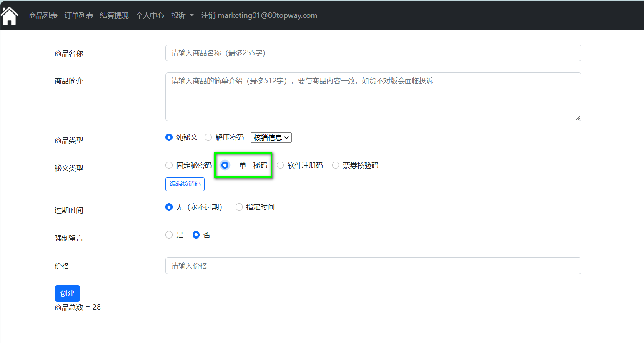
Task: Choose 解压密码 product type
Action: 208,137
